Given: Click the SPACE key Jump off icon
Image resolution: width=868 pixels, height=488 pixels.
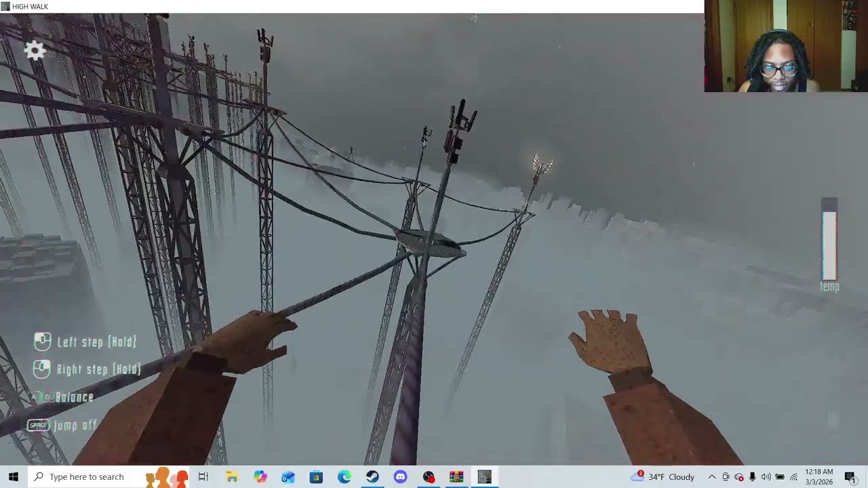Looking at the screenshot, I should [x=39, y=426].
